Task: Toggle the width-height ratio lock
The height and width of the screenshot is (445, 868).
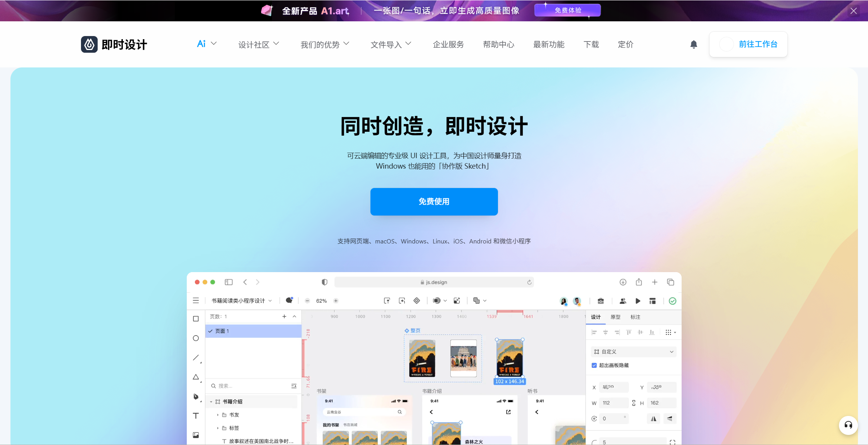Action: [x=634, y=403]
